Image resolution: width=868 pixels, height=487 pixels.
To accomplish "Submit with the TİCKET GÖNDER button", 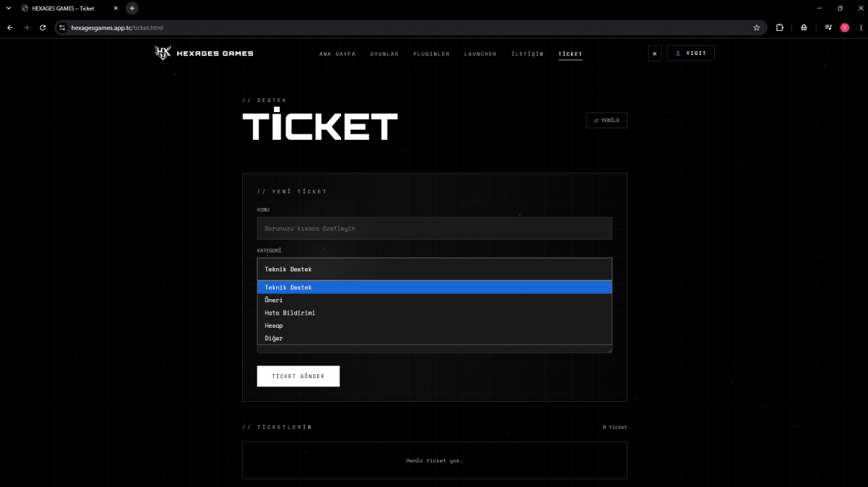I will pyautogui.click(x=299, y=376).
